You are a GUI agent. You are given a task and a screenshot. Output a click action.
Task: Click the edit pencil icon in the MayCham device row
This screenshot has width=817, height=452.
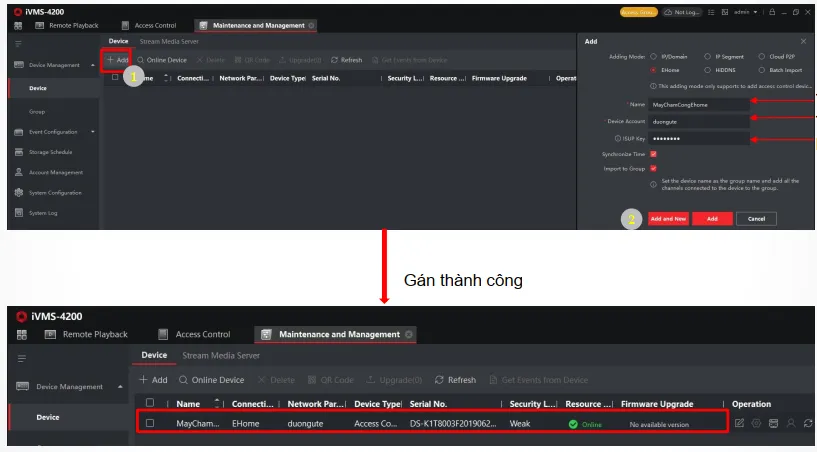[x=739, y=423]
